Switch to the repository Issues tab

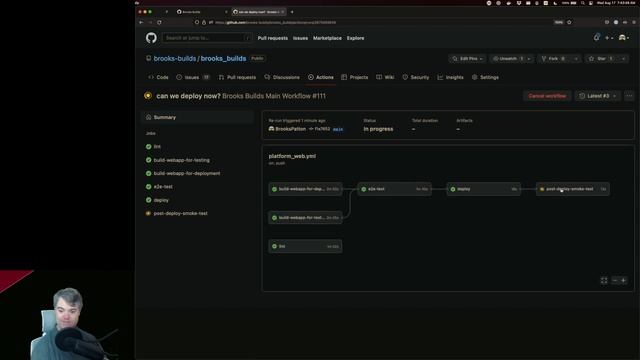[x=193, y=77]
